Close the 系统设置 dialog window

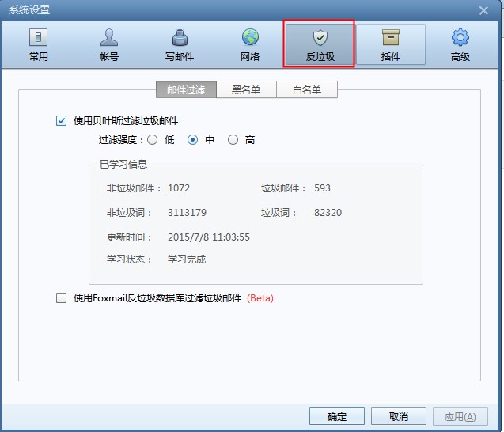(483, 10)
